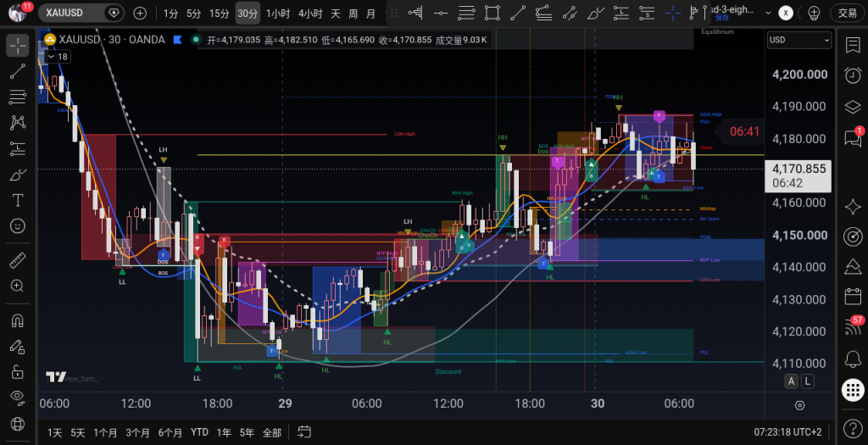Open the lightbulb quick search icon

pyautogui.click(x=814, y=14)
